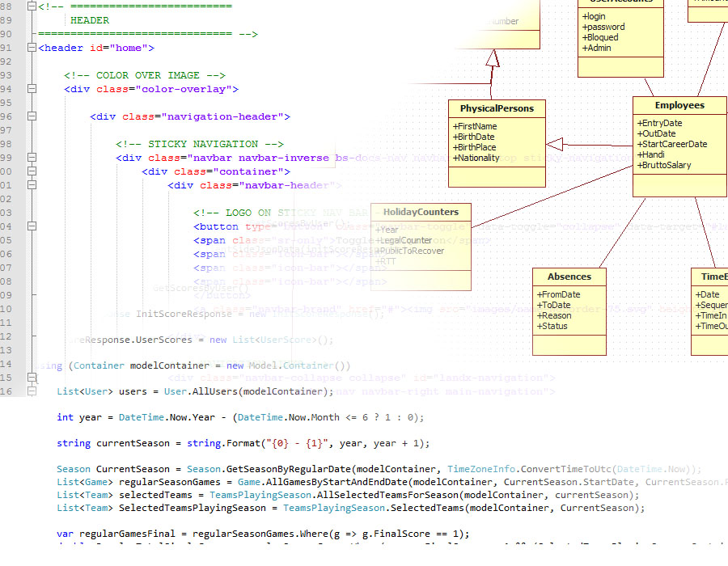The width and height of the screenshot is (728, 566).
Task: Fold the HEADER comment block at top
Action: [32, 6]
